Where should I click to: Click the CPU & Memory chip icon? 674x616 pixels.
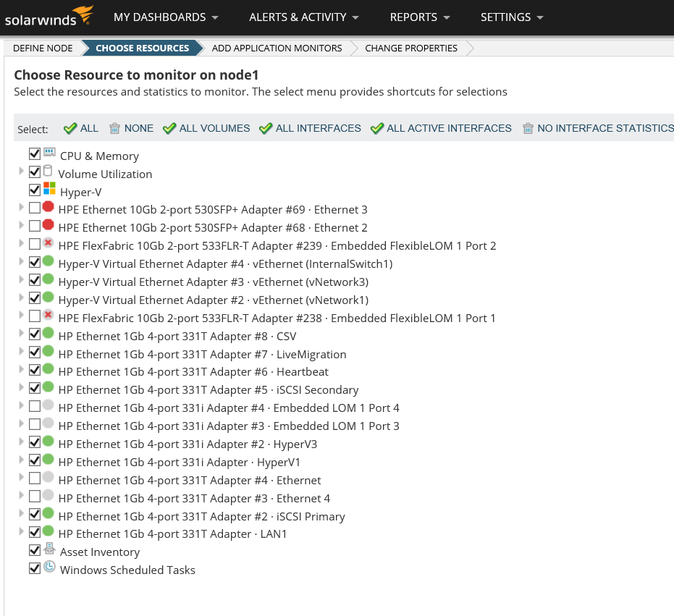(49, 152)
